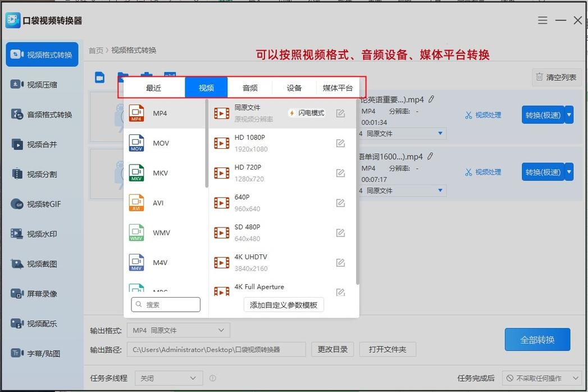Edit the 4K Full Aperture preset parameters
588x392 pixels.
340,292
